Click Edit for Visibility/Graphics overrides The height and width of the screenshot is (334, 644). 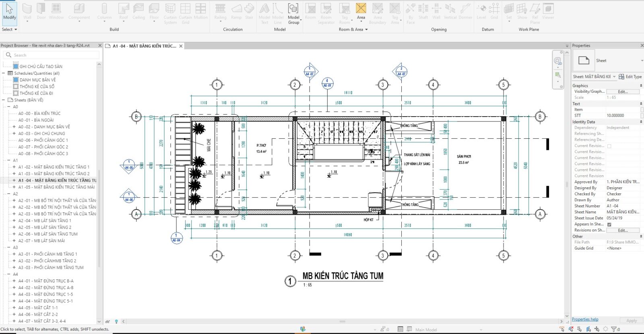(x=623, y=92)
